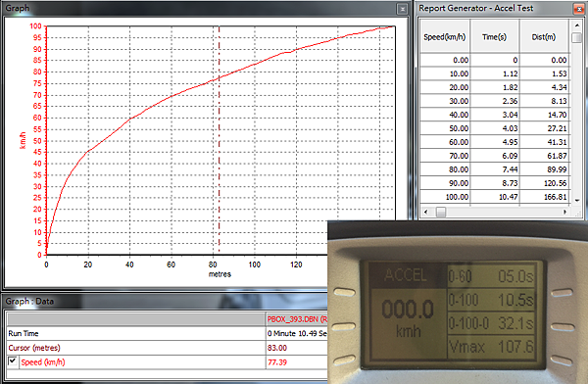Image resolution: width=588 pixels, height=384 pixels.
Task: Close the Report Generator Accel Test window
Action: click(x=579, y=9)
